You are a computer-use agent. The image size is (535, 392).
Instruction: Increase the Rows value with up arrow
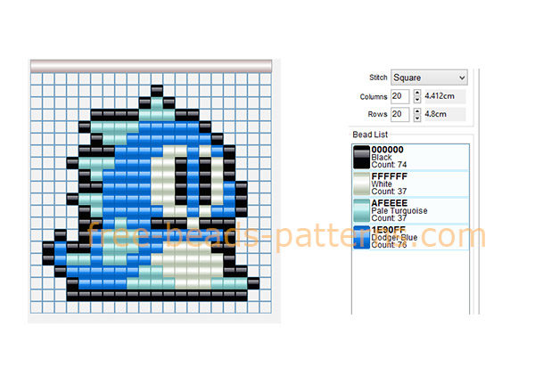point(417,110)
